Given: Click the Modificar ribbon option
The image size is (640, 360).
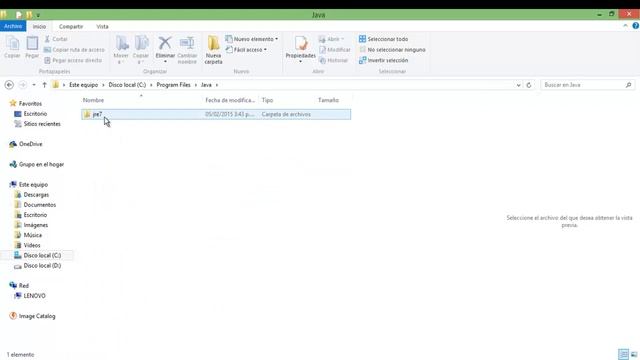Looking at the screenshot, I should pos(334,49).
